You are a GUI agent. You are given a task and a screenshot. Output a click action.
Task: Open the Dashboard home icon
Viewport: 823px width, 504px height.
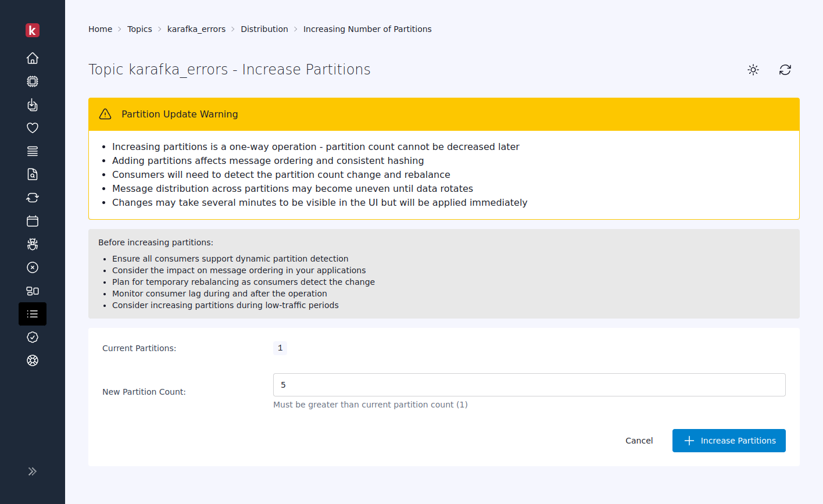[x=33, y=58]
